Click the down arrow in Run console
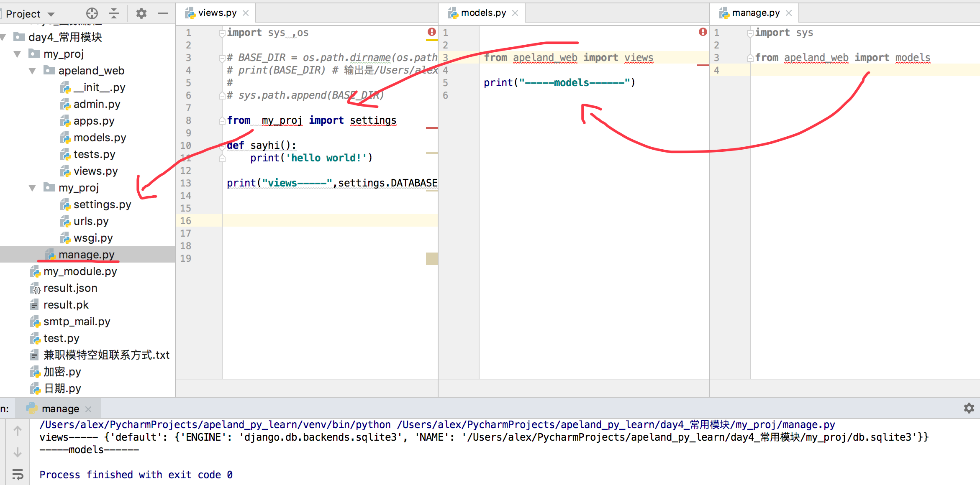980x485 pixels. point(18,452)
